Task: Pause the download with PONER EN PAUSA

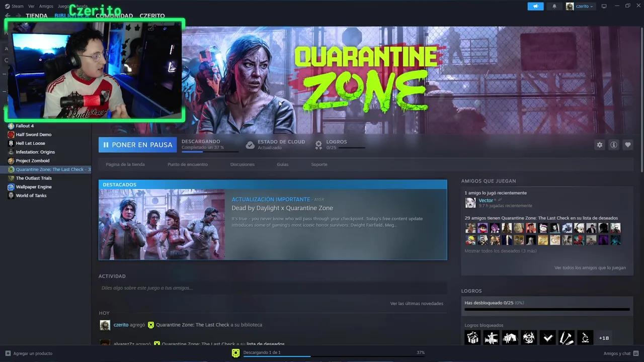Action: pyautogui.click(x=137, y=145)
